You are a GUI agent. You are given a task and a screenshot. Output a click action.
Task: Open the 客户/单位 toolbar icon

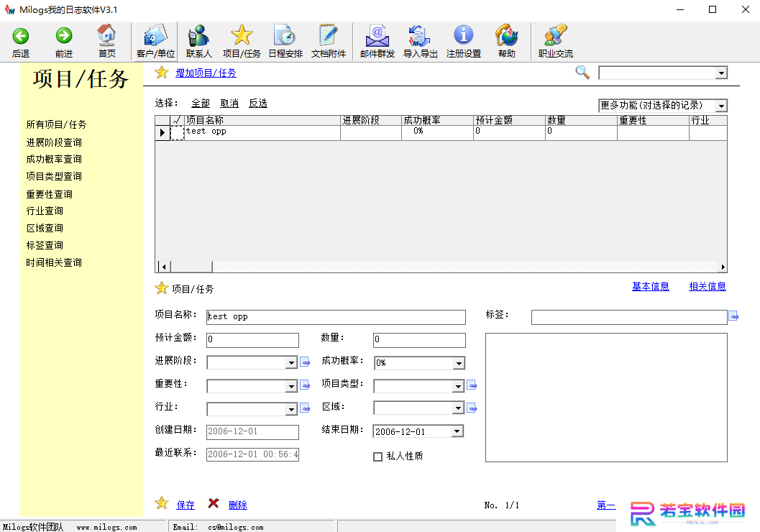pos(155,36)
